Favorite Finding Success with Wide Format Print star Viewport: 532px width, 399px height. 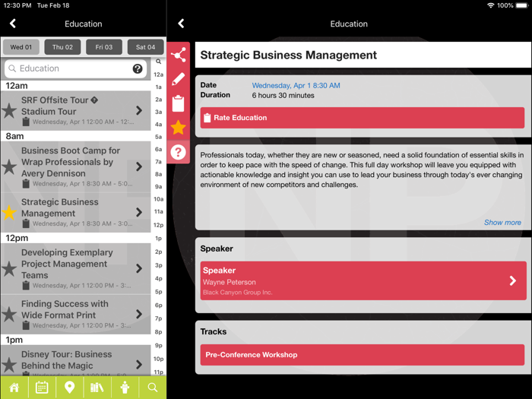click(x=9, y=315)
